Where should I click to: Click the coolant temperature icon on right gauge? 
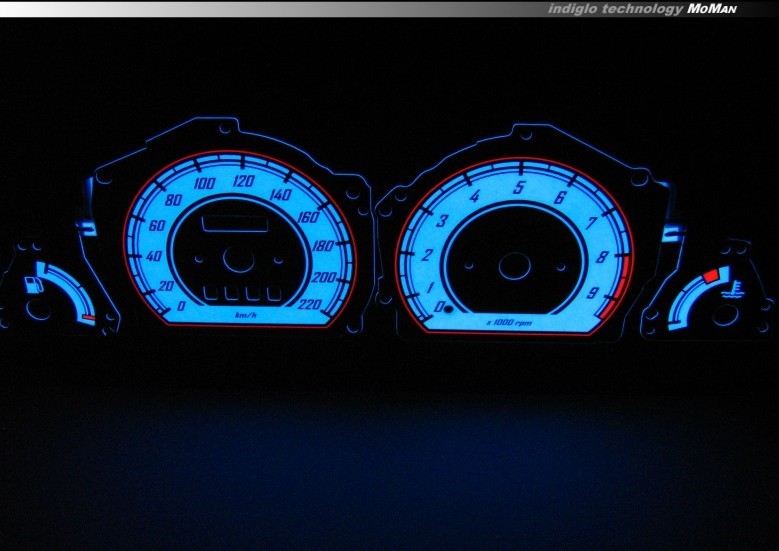[737, 293]
